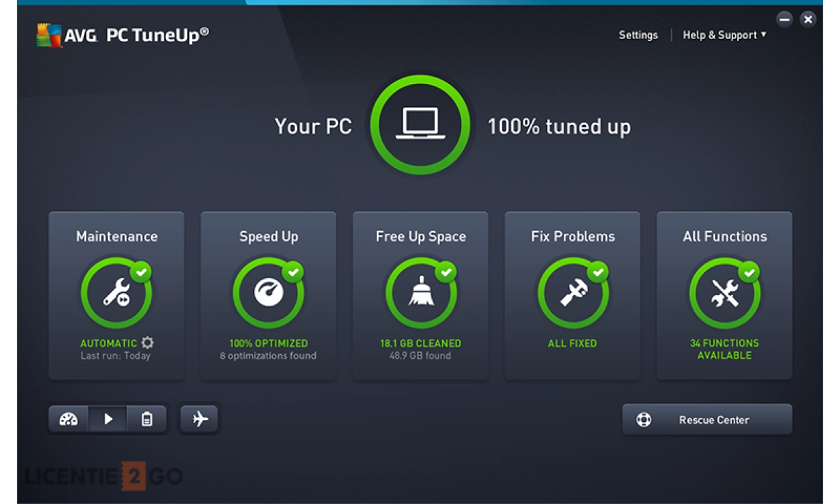Click the 34 Functions Available text
840x504 pixels.
coord(724,349)
